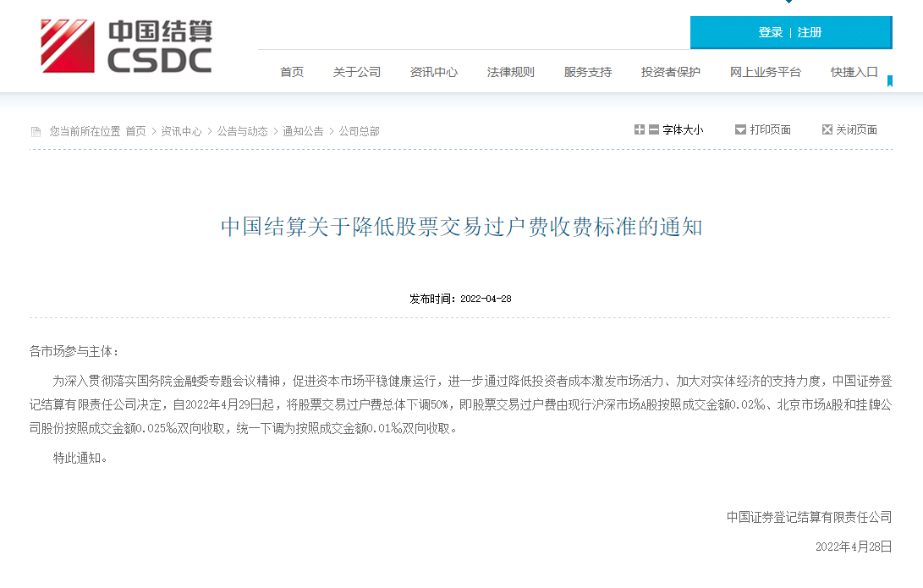This screenshot has width=923, height=588.
Task: Click 通知公告 breadcrumb link
Action: (x=303, y=131)
